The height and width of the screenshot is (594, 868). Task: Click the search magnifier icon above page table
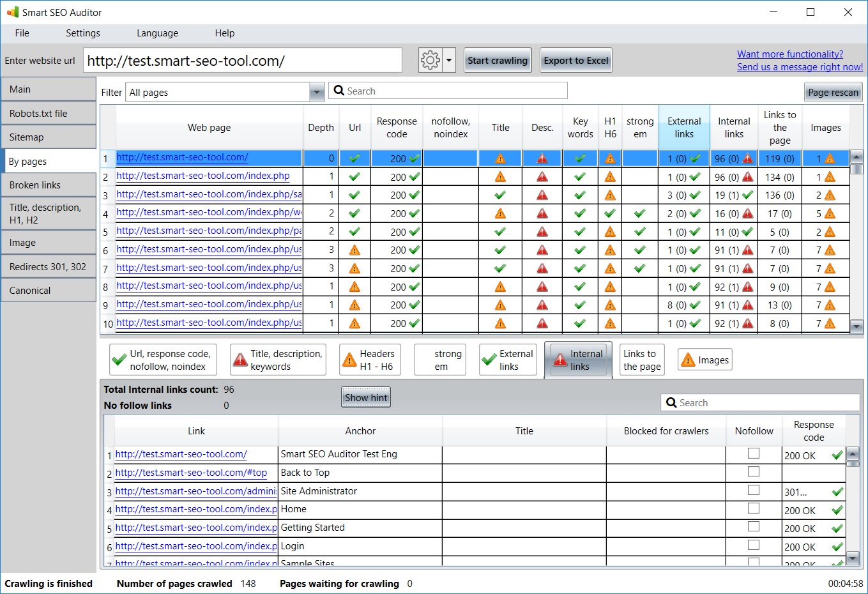[339, 91]
